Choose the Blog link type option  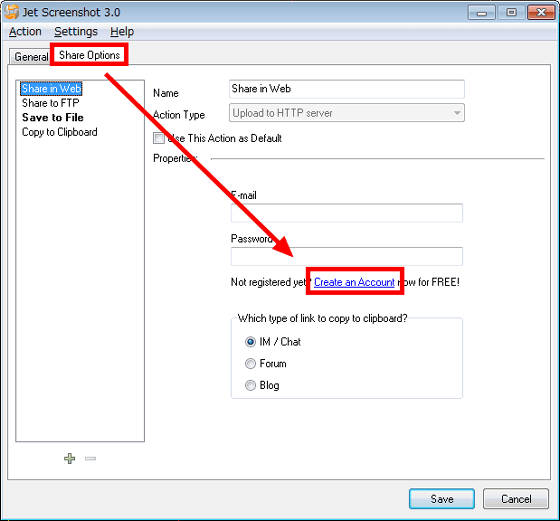coord(250,385)
